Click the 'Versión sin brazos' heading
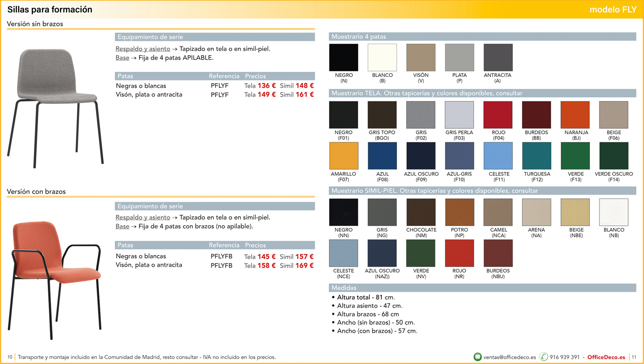Viewport: 644px width, 364px height. click(x=35, y=24)
